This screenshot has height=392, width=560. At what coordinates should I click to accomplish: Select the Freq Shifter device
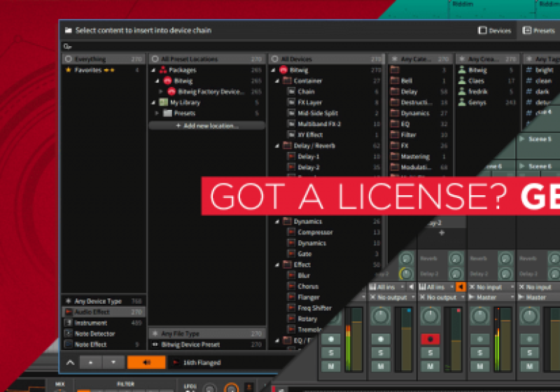(x=314, y=308)
